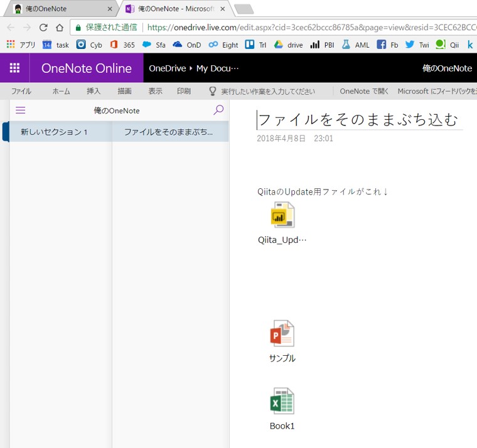
Task: Open the サンプル PowerPoint attachment icon
Action: click(282, 333)
